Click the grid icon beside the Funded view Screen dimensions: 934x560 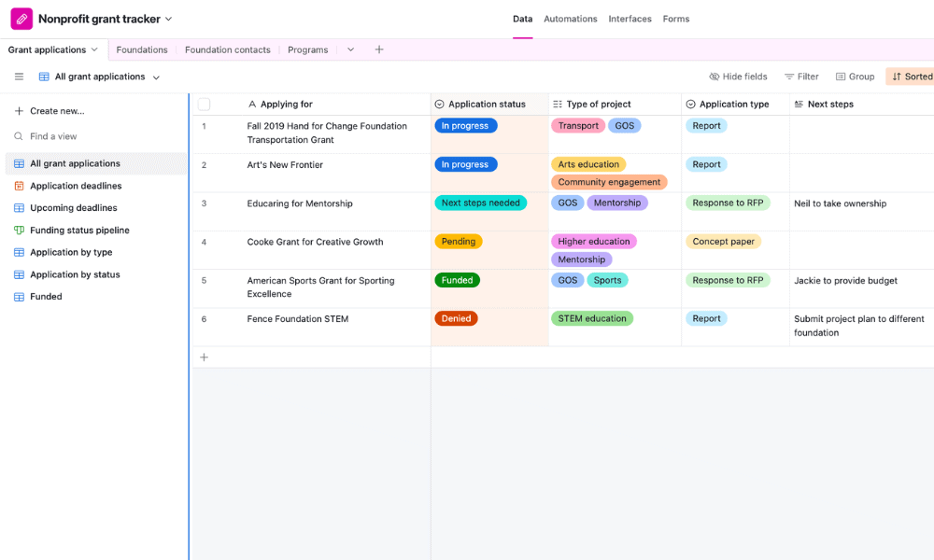click(x=19, y=297)
